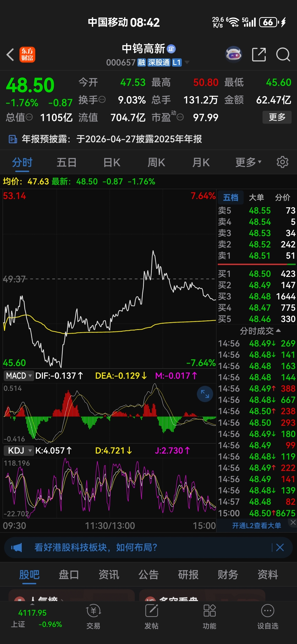The image size is (297, 644).
Task: Select the 五档 order book tab
Action: pyautogui.click(x=231, y=197)
